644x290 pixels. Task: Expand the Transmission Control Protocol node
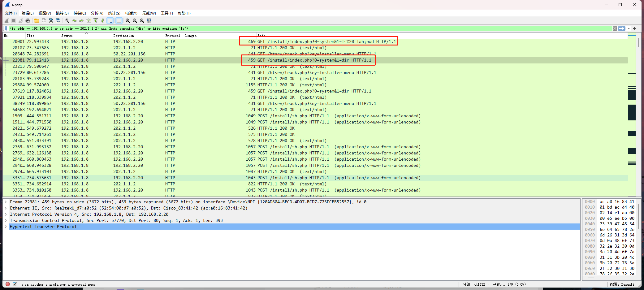(x=6, y=220)
